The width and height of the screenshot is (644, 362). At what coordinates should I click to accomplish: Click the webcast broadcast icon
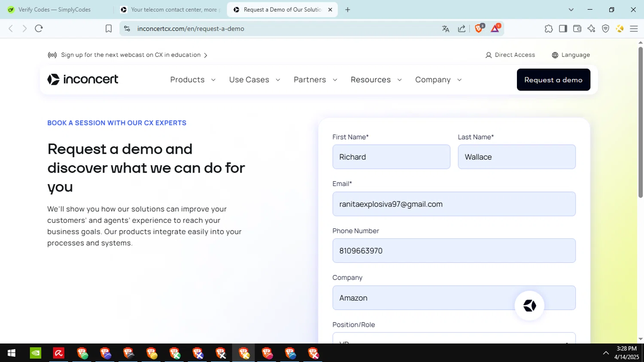click(x=52, y=55)
